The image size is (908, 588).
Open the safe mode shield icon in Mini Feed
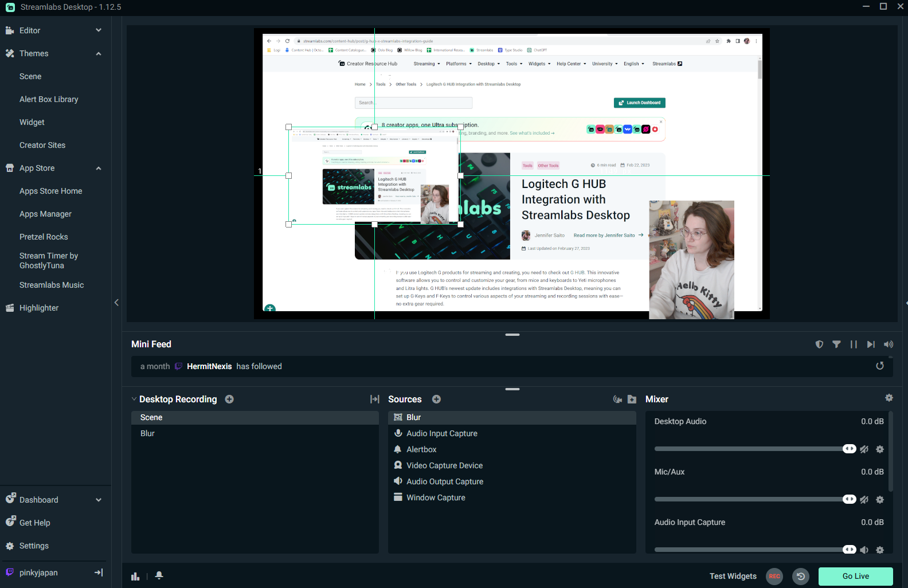[x=819, y=344]
